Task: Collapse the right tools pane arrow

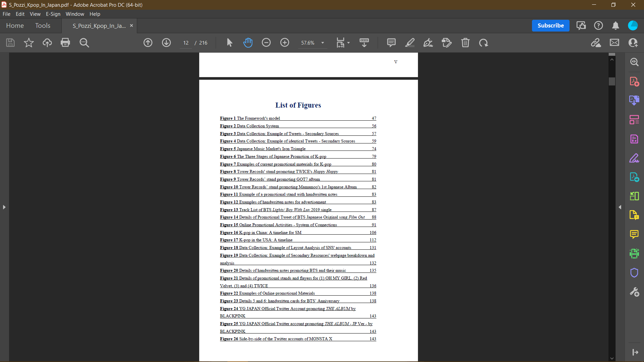Action: click(620, 207)
